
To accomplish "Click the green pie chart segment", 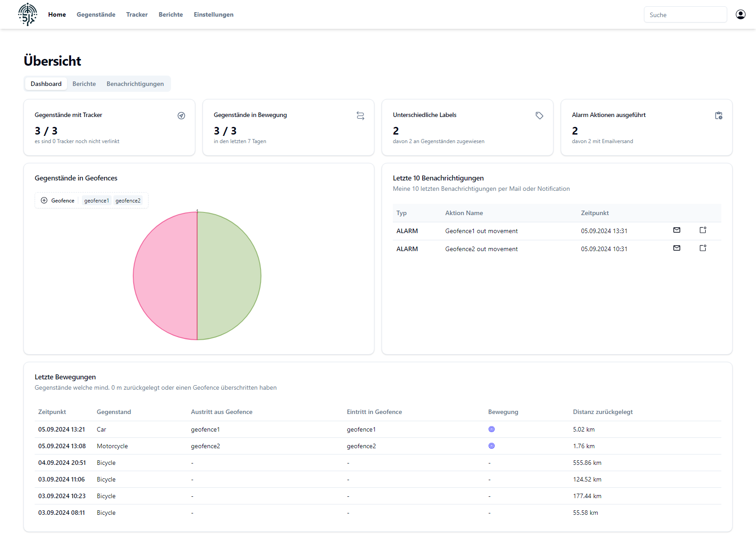I will click(x=229, y=276).
